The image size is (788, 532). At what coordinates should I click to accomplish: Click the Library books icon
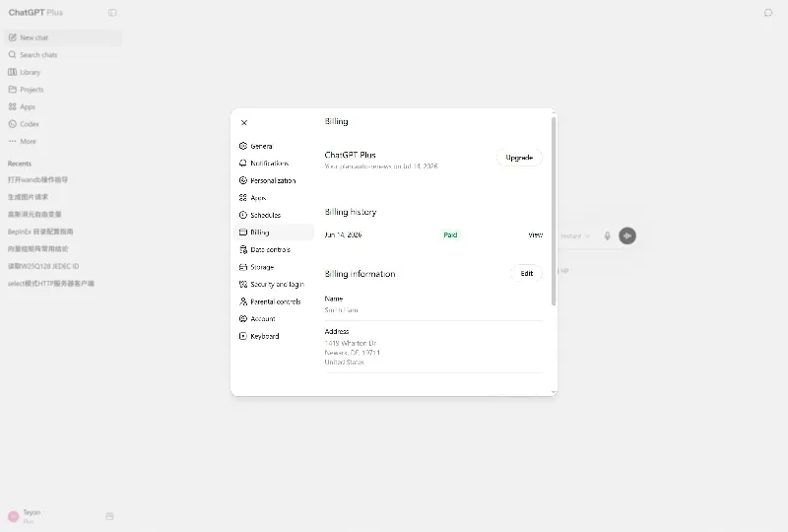13,72
